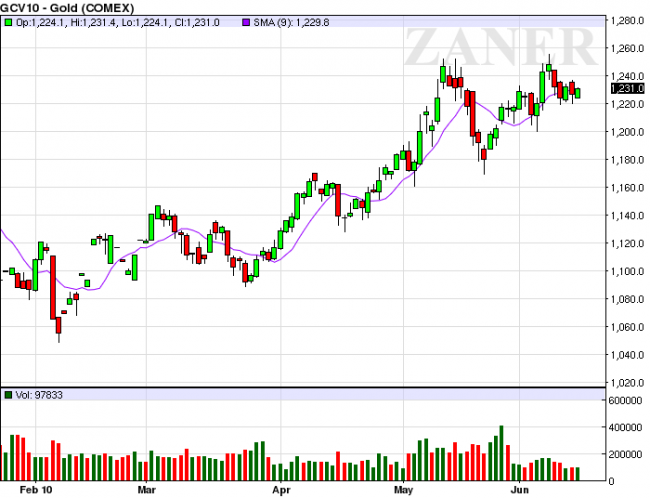
Task: Click the 1,060.0 price axis label
Action: (627, 327)
